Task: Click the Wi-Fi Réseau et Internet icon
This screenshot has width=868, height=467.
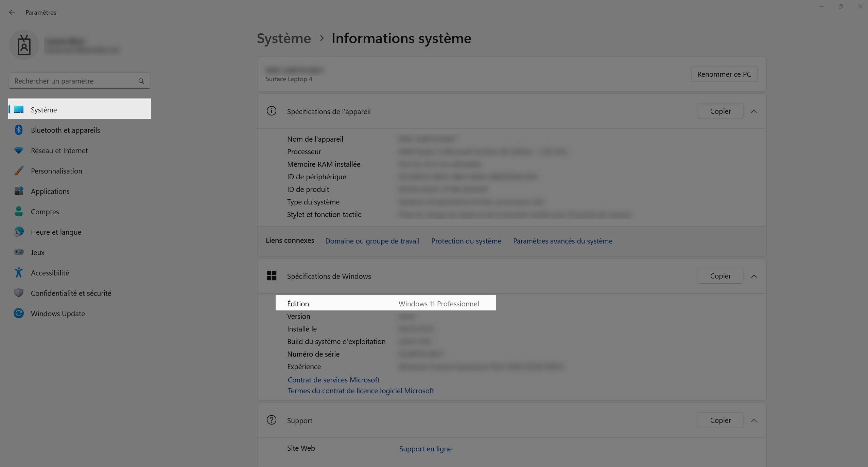Action: coord(19,150)
